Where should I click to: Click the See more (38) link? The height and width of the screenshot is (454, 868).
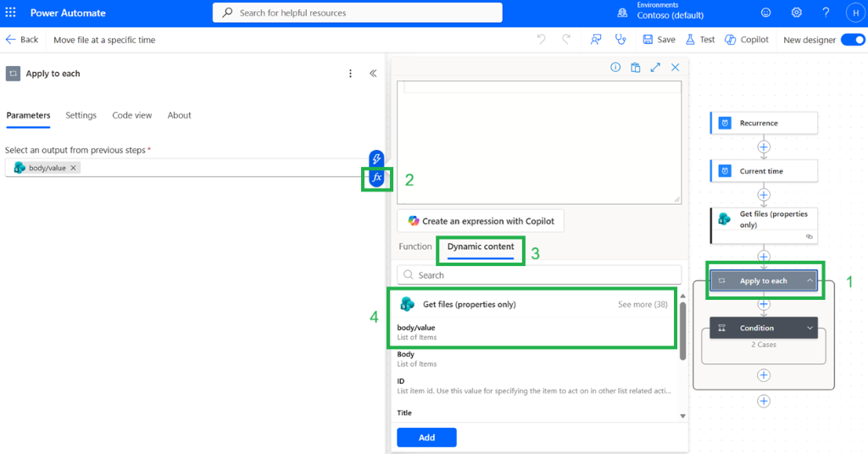click(x=643, y=304)
